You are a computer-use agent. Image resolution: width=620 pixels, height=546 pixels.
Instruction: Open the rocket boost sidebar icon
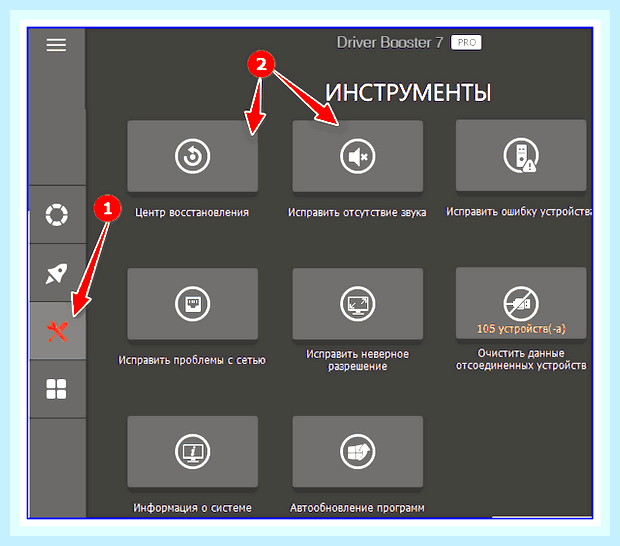pyautogui.click(x=56, y=273)
